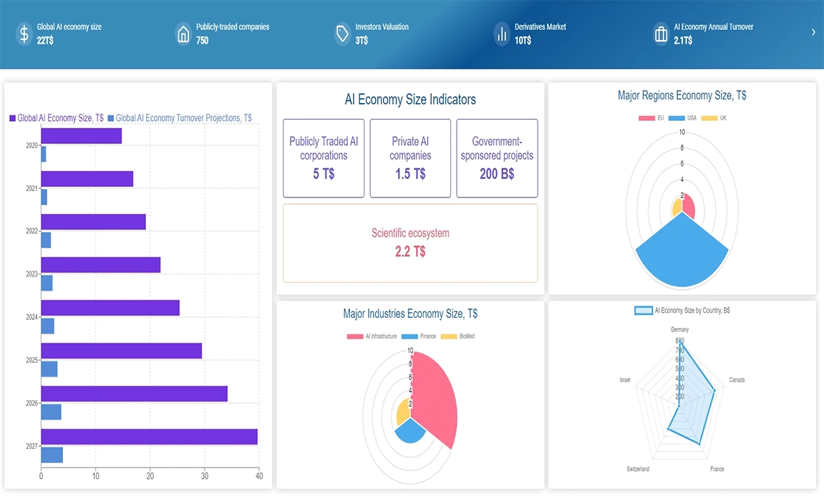Toggle Finance legend in industries chart
This screenshot has width=824, height=504.
click(419, 336)
